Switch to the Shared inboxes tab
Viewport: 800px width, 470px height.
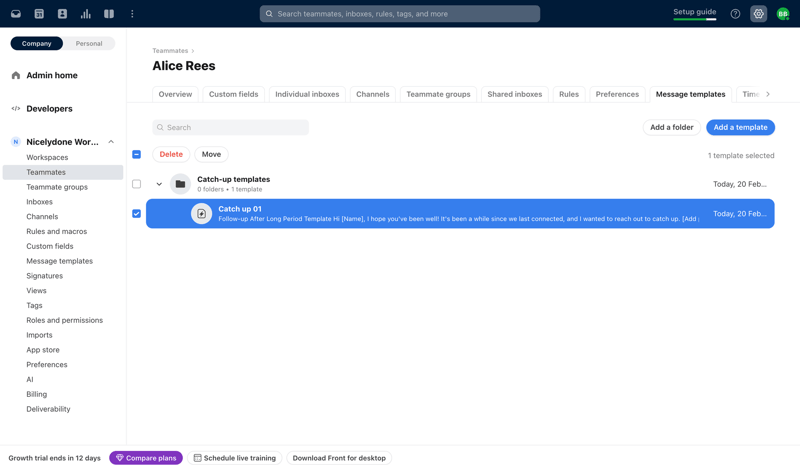tap(515, 94)
